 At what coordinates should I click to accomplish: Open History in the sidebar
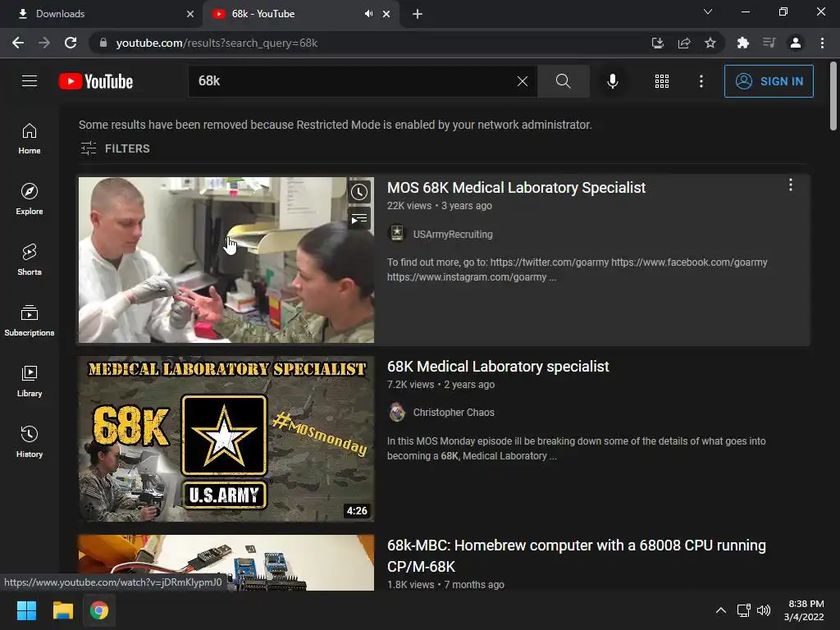pyautogui.click(x=30, y=442)
